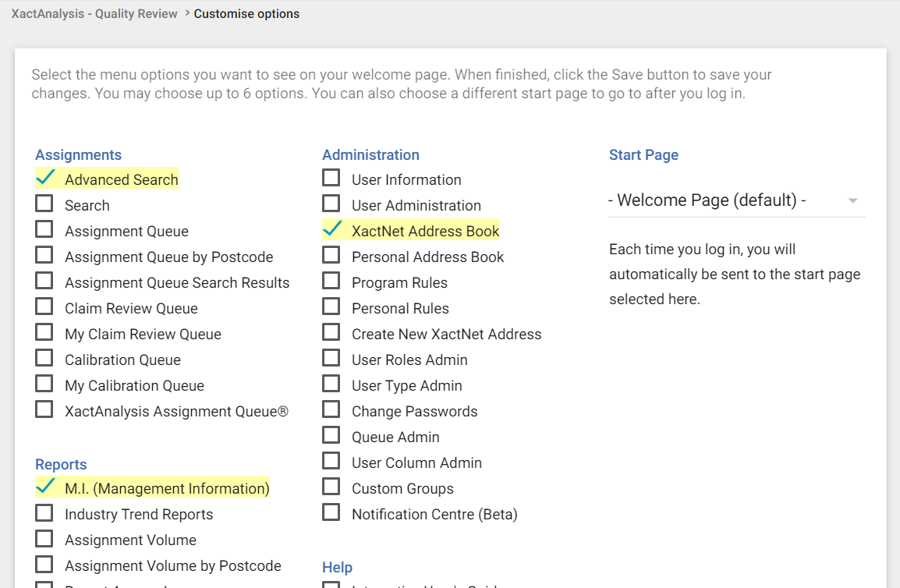The image size is (900, 588).
Task: Uncheck the Advanced Search checkmark
Action: [45, 179]
